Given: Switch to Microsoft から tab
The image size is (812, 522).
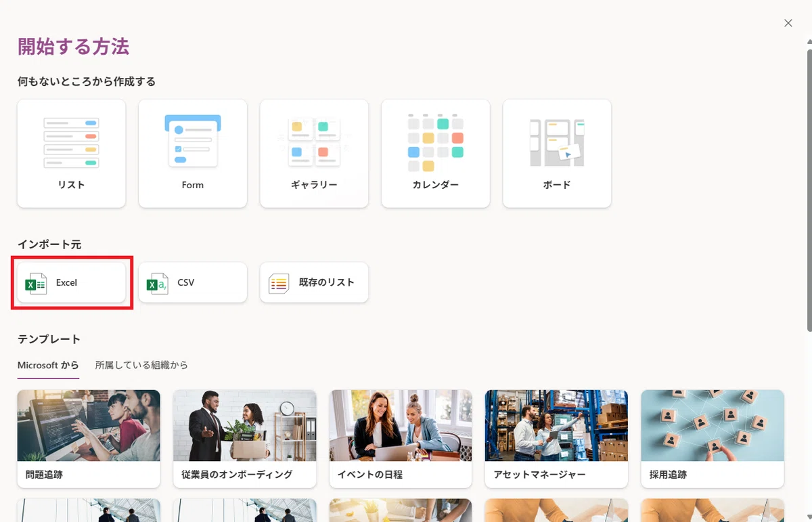Looking at the screenshot, I should click(x=48, y=366).
